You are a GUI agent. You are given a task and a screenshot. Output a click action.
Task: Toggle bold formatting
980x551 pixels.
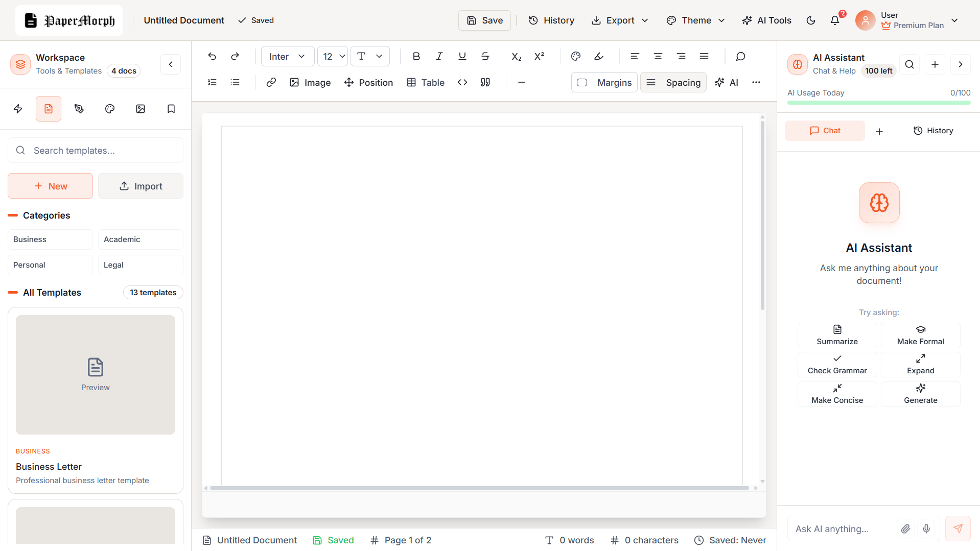[416, 56]
